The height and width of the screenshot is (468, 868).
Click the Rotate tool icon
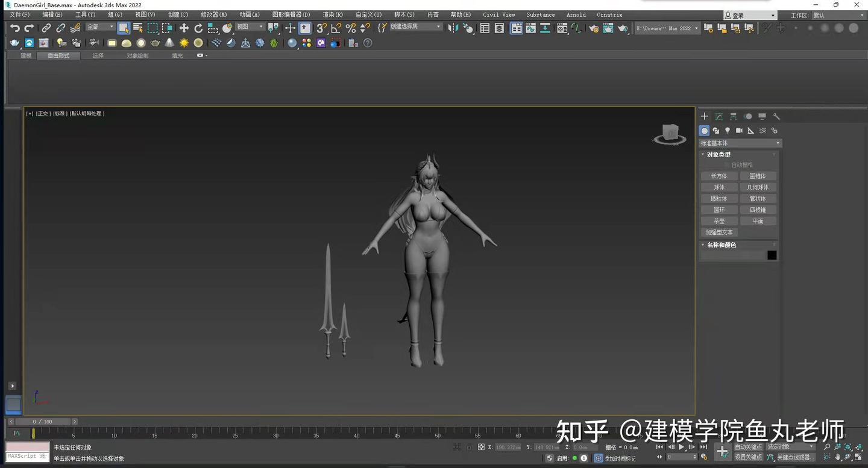point(198,28)
